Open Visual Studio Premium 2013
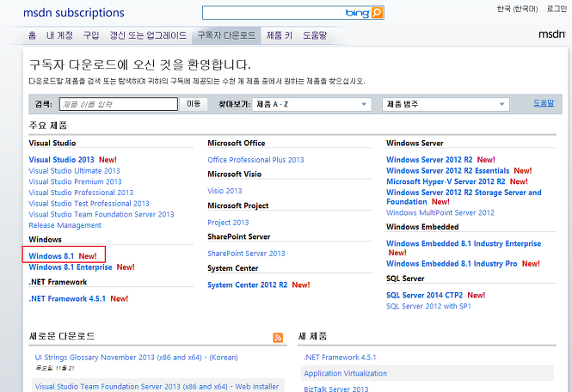This screenshot has height=392, width=572. [x=75, y=181]
